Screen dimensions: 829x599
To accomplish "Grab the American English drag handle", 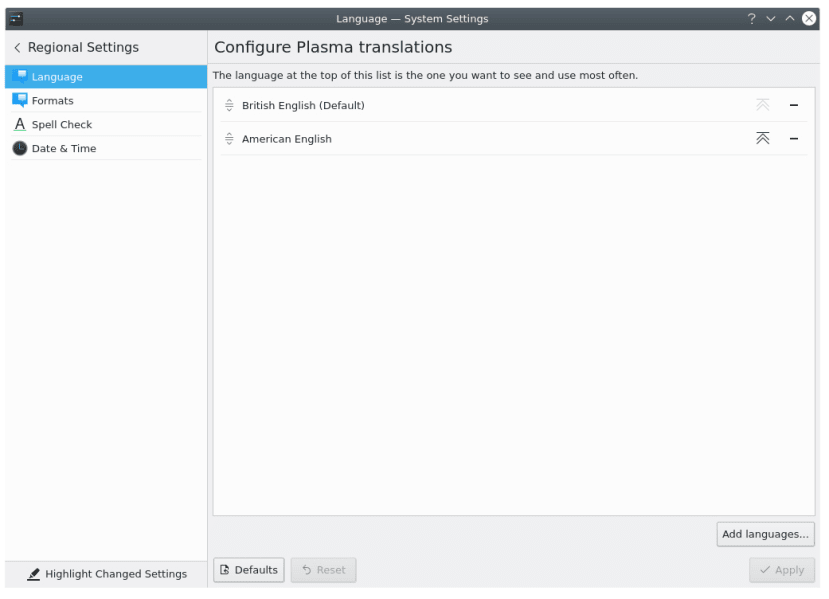I will (229, 139).
